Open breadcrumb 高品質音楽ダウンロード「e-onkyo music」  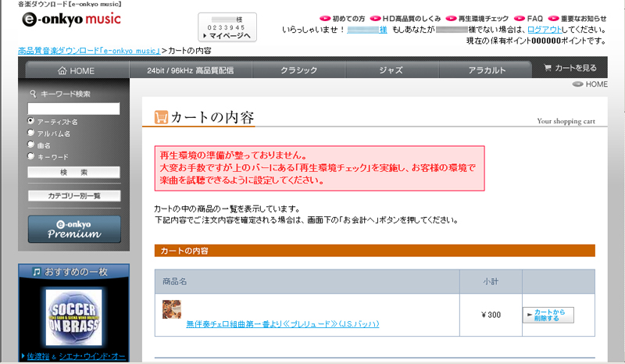(89, 51)
